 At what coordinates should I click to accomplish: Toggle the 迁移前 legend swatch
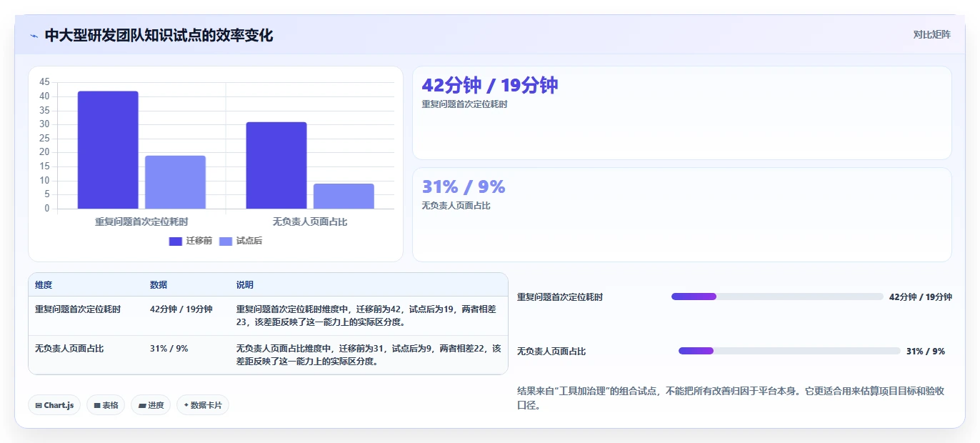click(x=176, y=241)
